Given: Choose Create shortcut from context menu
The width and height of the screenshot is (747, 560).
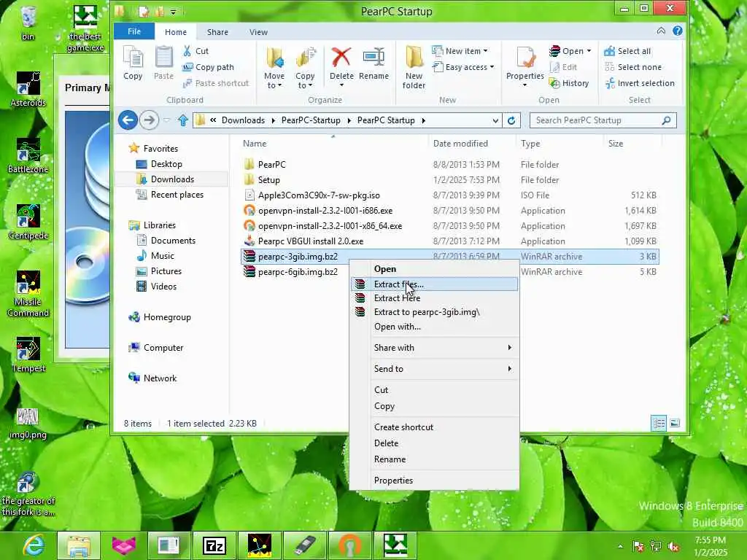Looking at the screenshot, I should pyautogui.click(x=434, y=427).
